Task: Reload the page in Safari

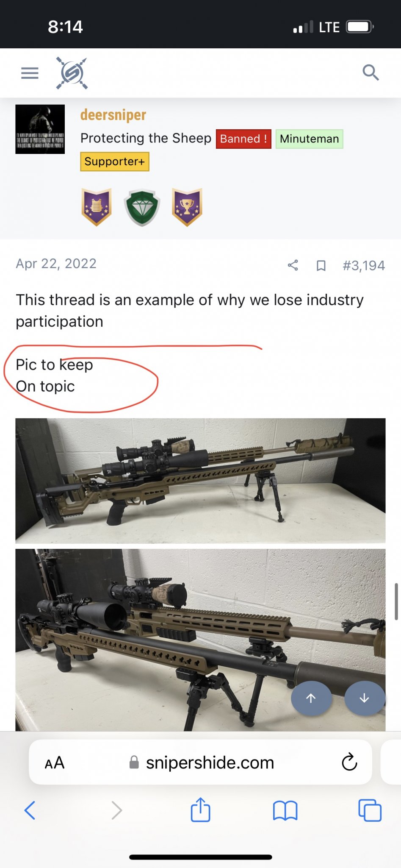Action: tap(349, 762)
